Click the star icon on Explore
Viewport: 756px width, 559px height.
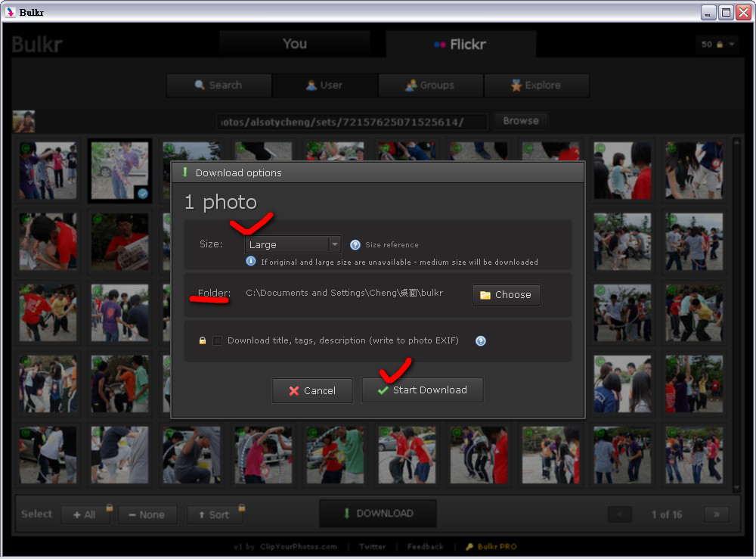click(x=516, y=85)
